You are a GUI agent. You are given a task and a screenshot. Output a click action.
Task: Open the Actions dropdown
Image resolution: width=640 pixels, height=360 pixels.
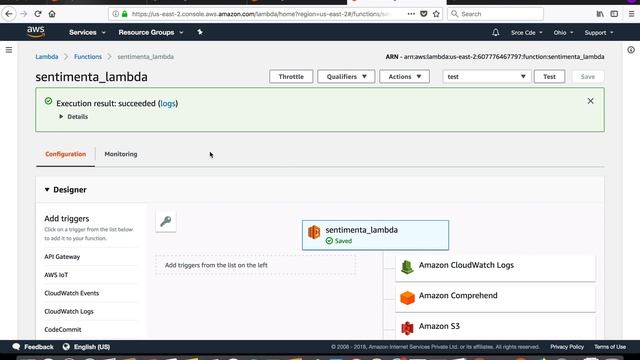[x=404, y=76]
